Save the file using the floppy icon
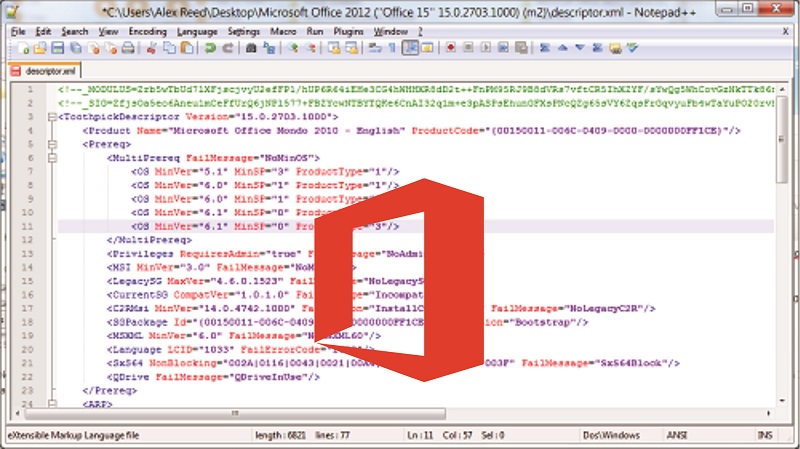This screenshot has width=800, height=449. click(58, 48)
